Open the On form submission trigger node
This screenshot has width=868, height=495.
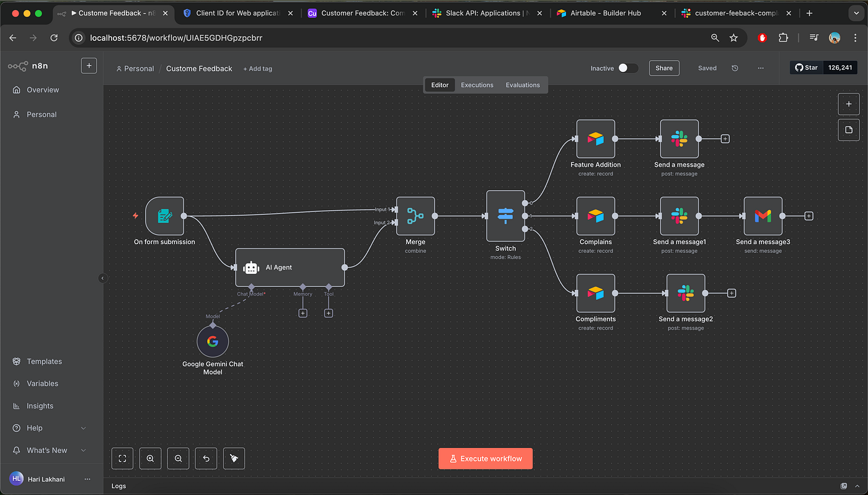tap(164, 216)
